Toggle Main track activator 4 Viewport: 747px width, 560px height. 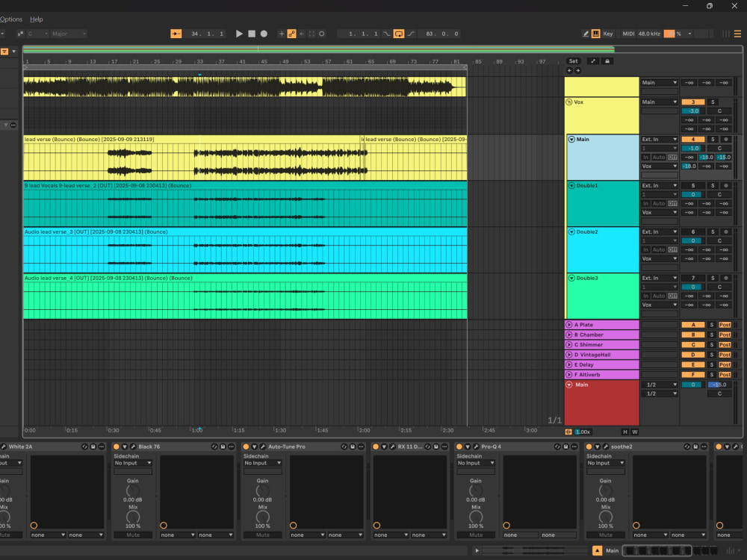(x=693, y=140)
